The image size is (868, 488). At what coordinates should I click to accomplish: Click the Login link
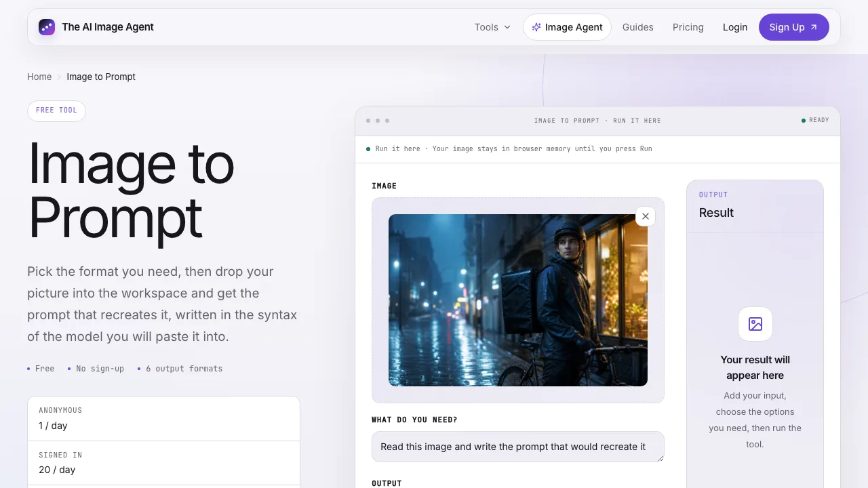click(735, 27)
